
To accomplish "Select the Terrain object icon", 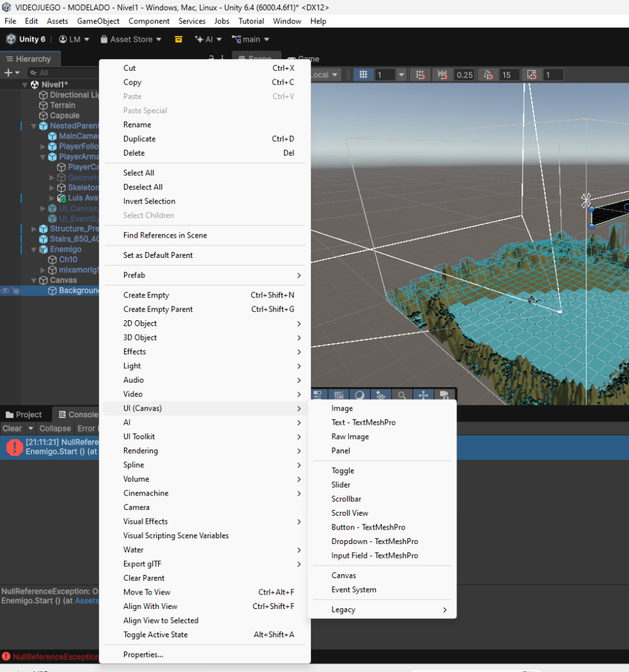I will tap(43, 106).
